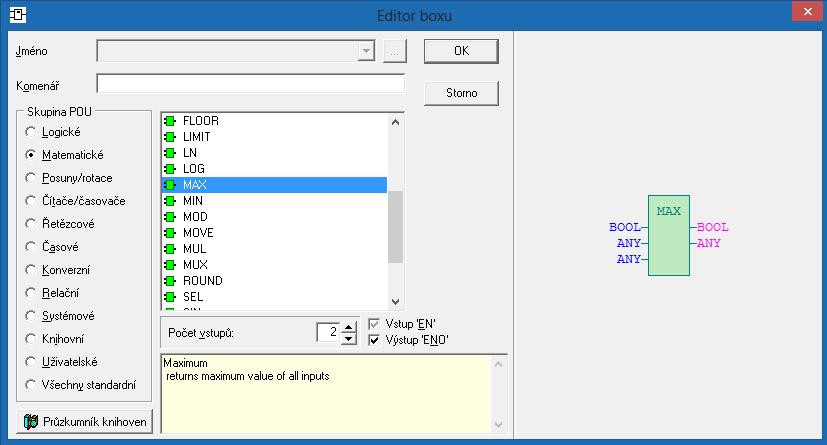Click the green block icon beside MOVE

(170, 233)
